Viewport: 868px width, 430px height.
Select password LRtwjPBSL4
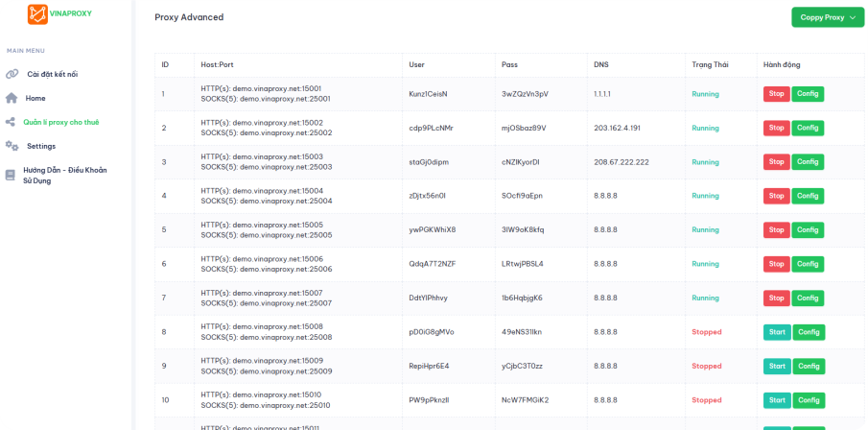tap(523, 264)
